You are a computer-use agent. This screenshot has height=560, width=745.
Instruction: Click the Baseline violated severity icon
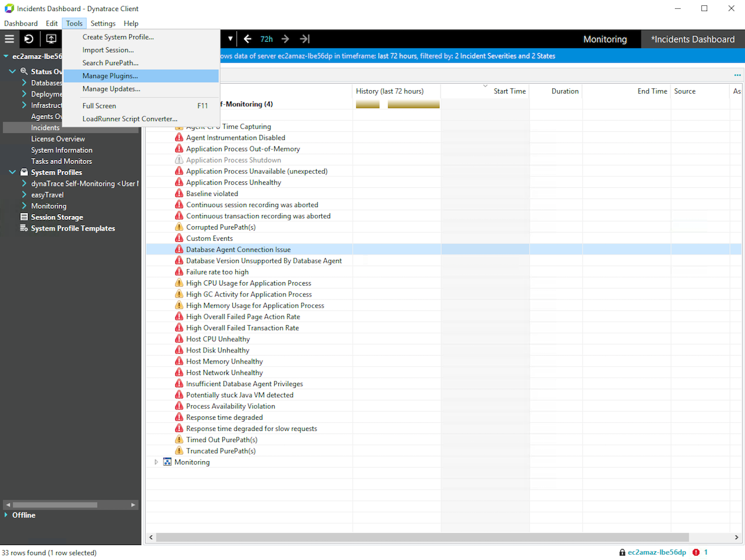tap(179, 193)
